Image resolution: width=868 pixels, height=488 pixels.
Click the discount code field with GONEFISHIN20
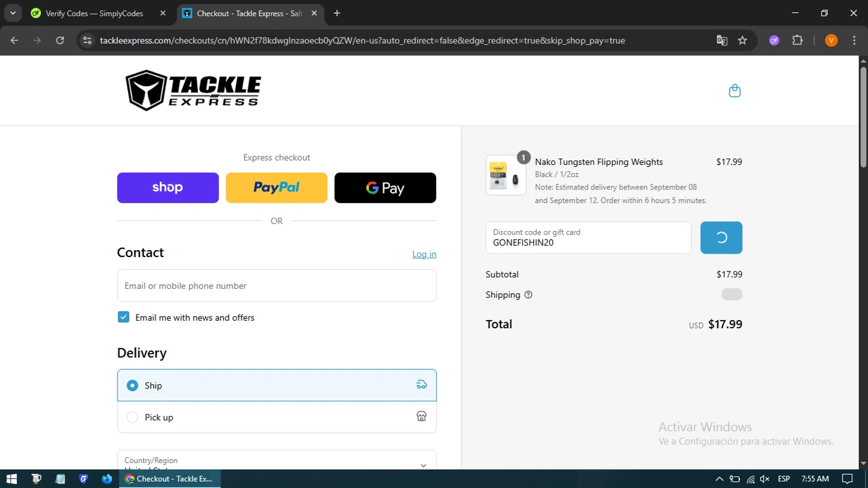589,237
